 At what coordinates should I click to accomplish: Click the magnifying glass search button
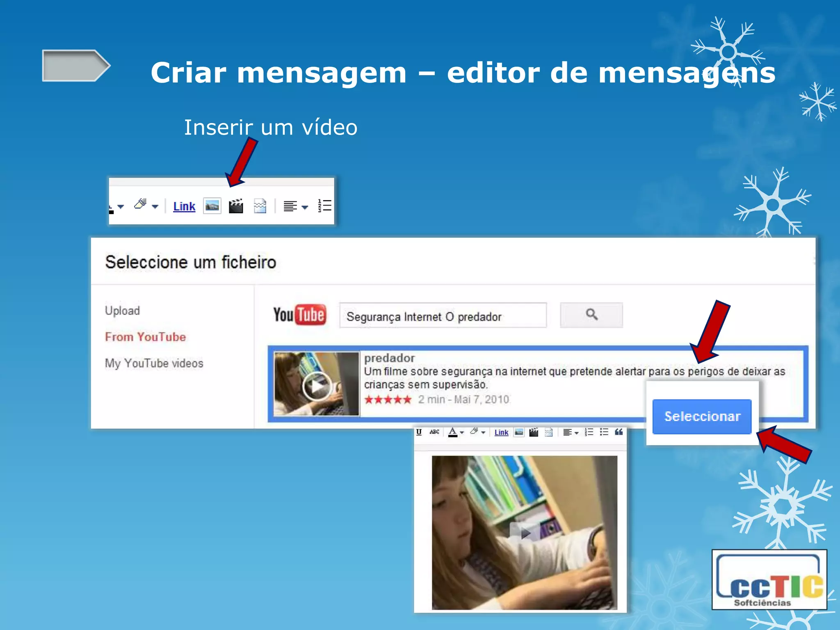coord(591,315)
